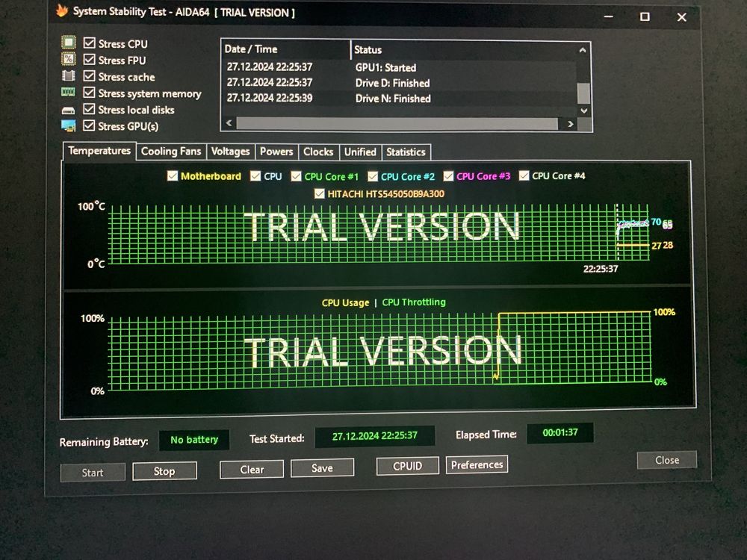Screen dimensions: 747x560
Task: Open the Preferences dialog
Action: pos(477,464)
